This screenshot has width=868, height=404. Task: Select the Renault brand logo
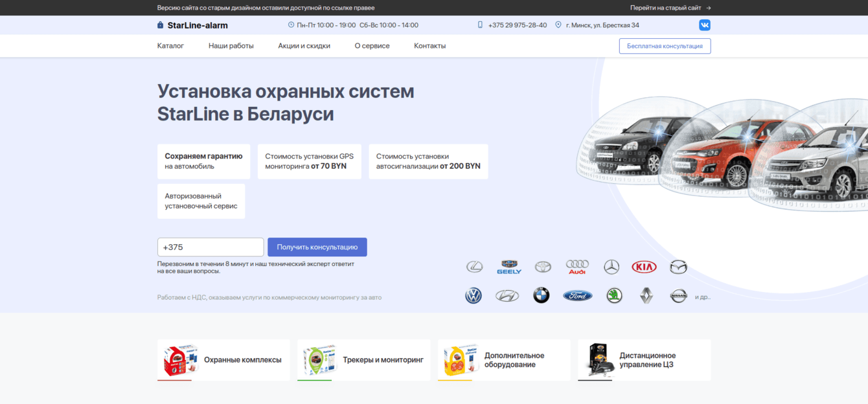(646, 296)
